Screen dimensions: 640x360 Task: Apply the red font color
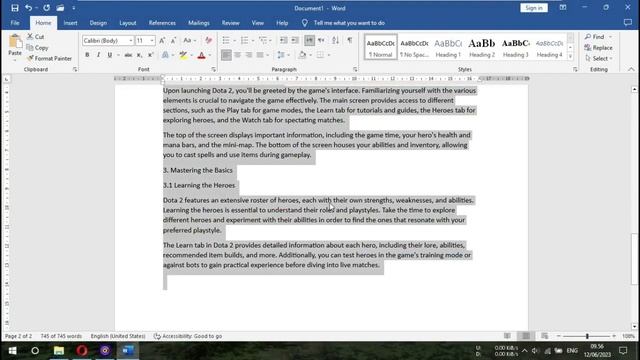tap(201, 55)
